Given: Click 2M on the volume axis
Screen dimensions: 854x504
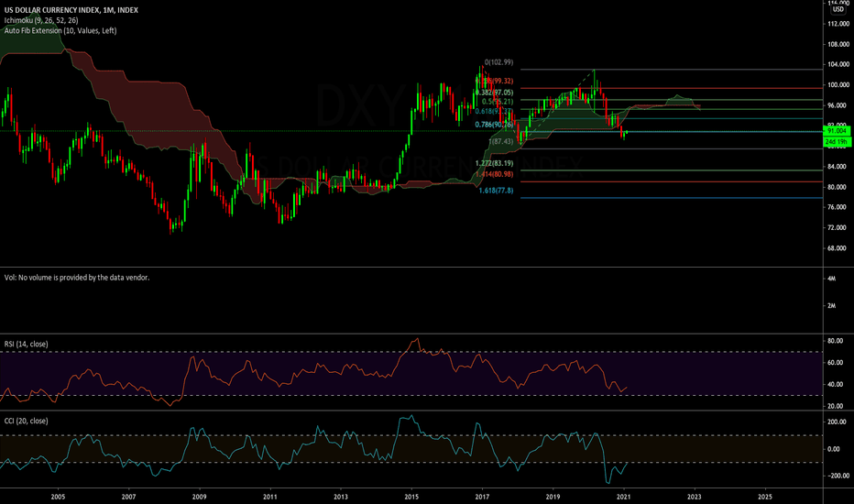Looking at the screenshot, I should tap(832, 306).
